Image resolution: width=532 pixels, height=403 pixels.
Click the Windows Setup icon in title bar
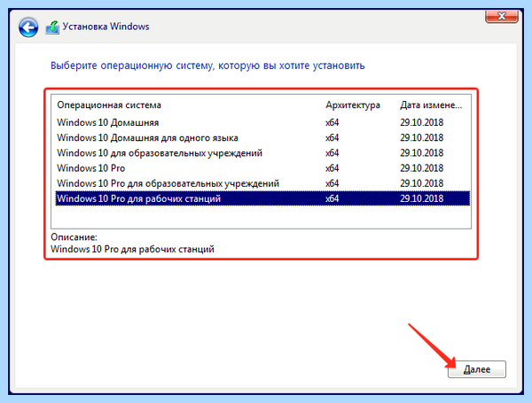[52, 27]
